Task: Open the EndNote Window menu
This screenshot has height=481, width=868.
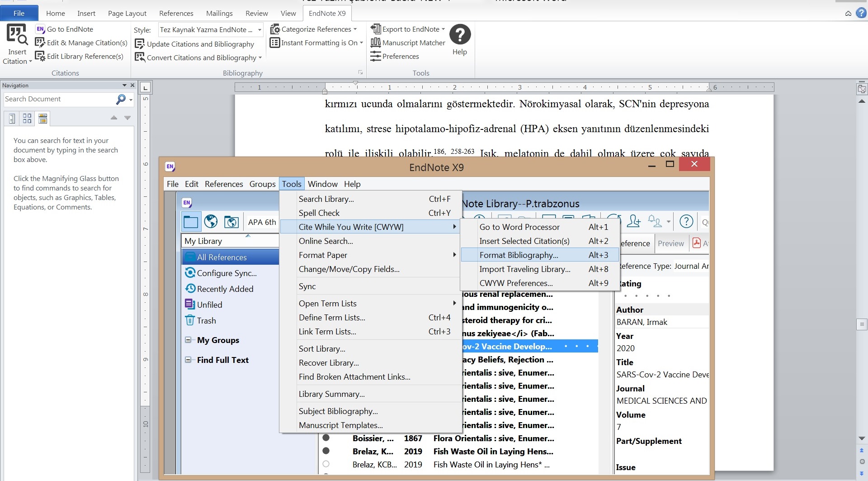Action: 323,184
